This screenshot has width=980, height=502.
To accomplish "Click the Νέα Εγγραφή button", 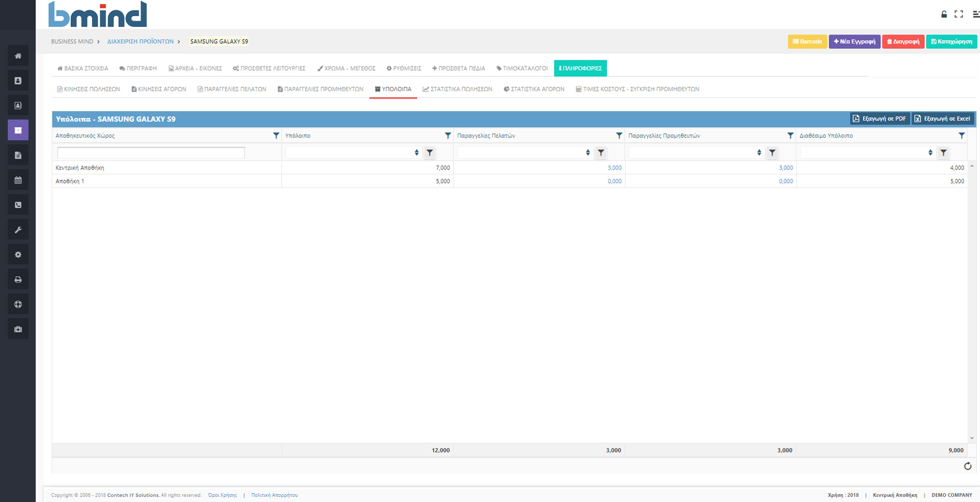I will coord(854,41).
